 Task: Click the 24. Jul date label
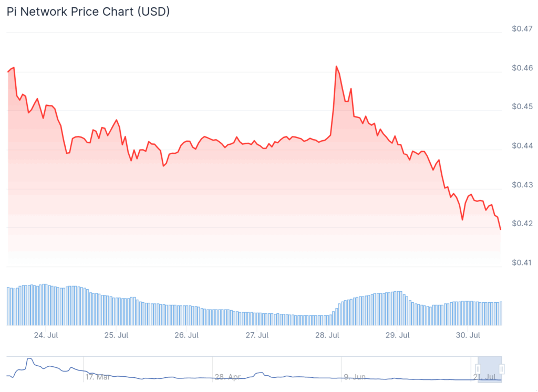(x=46, y=335)
